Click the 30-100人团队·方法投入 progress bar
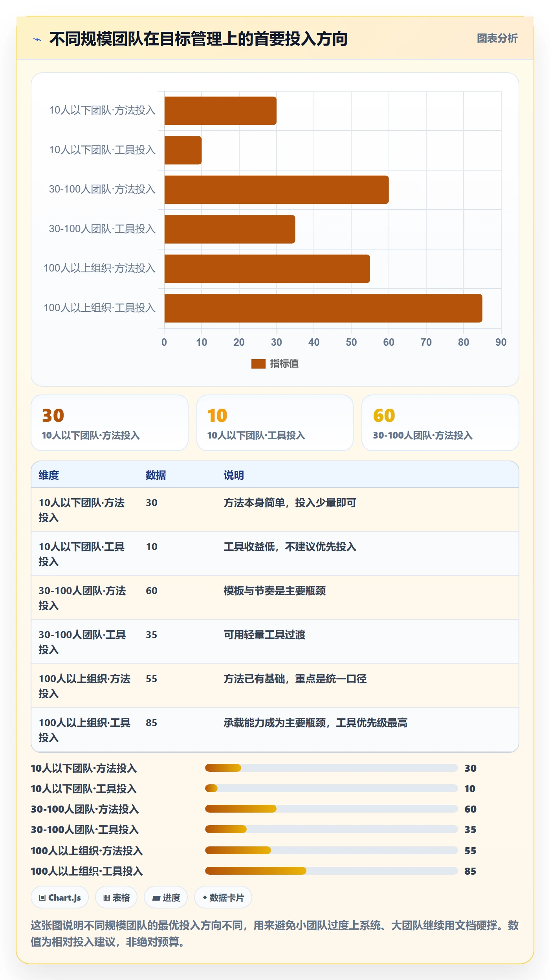Screen dimensions: 550x980 click(332, 809)
